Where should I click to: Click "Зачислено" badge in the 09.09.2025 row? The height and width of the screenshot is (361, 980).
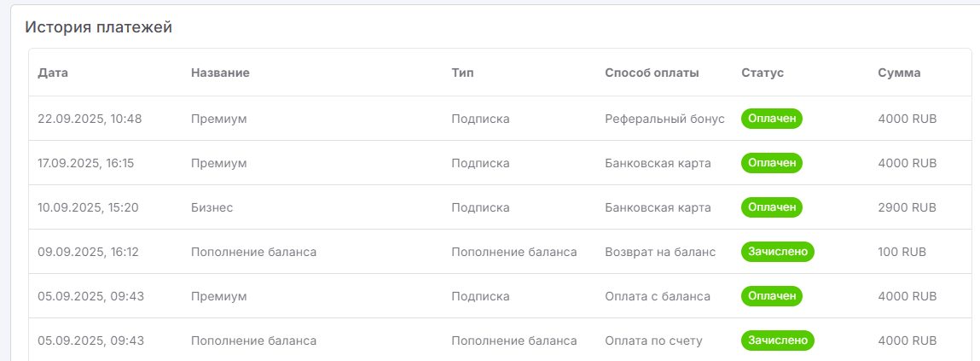[x=778, y=252]
